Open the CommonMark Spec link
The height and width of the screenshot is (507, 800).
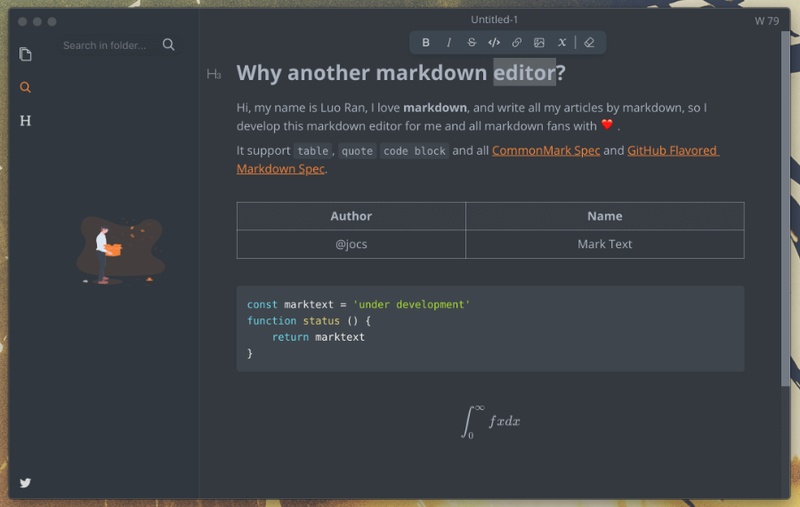coord(546,151)
